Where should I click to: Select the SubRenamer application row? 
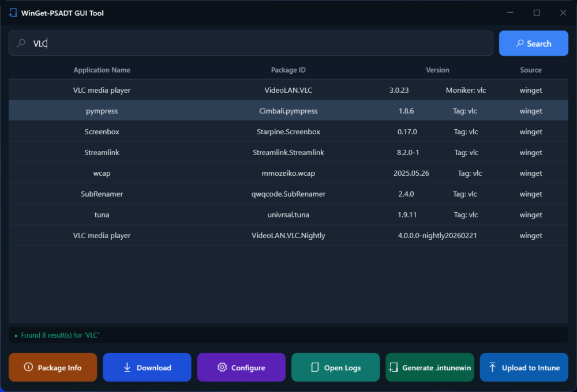288,194
